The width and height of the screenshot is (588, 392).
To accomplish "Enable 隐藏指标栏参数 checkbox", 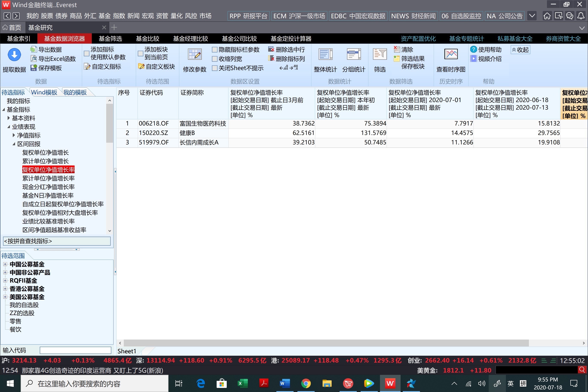I will [214, 50].
